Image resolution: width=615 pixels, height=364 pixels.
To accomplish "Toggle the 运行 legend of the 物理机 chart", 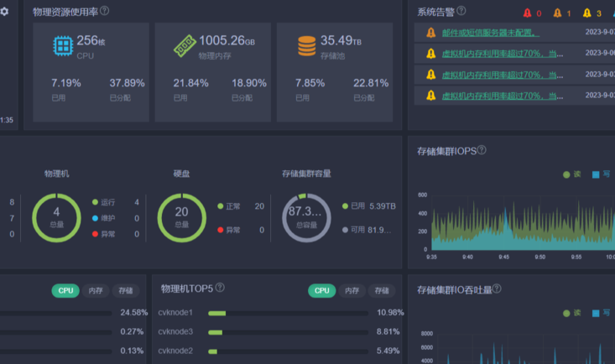I will point(103,202).
